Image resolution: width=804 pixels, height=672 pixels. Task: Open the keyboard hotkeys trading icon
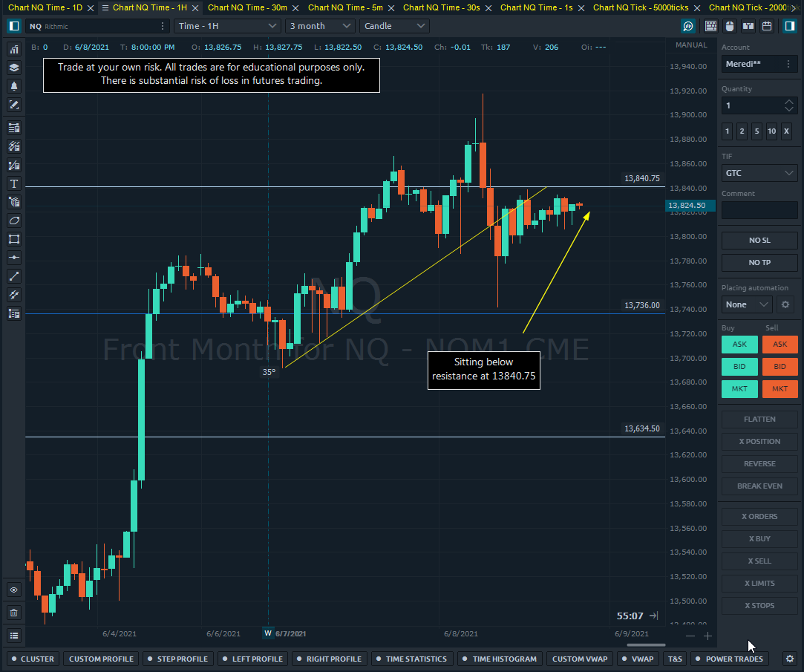click(x=710, y=26)
